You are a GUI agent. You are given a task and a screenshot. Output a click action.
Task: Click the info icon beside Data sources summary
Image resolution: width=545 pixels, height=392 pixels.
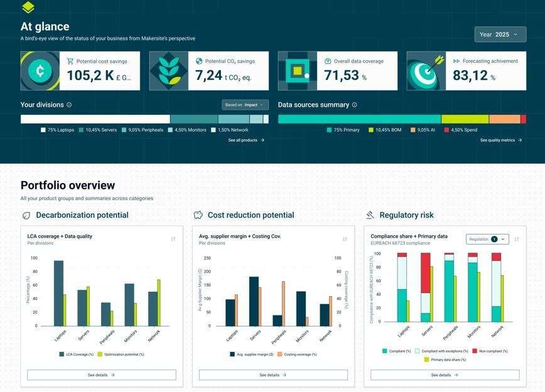(x=355, y=105)
